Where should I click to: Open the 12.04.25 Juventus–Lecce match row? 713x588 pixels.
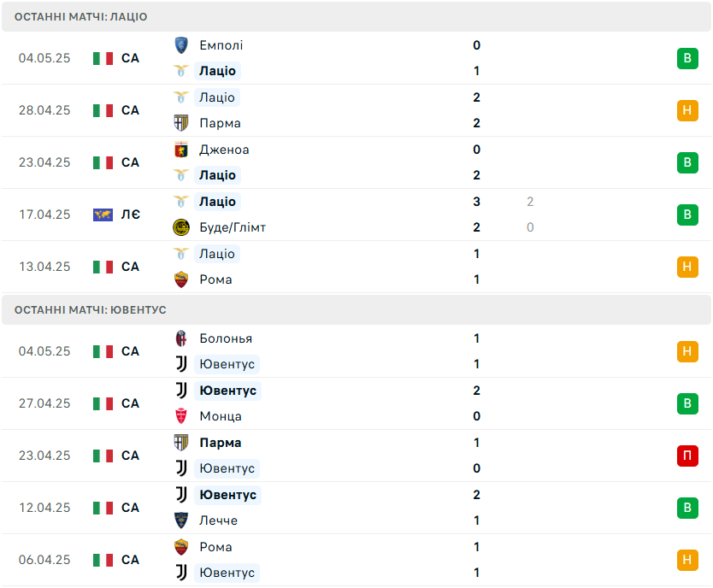point(356,508)
